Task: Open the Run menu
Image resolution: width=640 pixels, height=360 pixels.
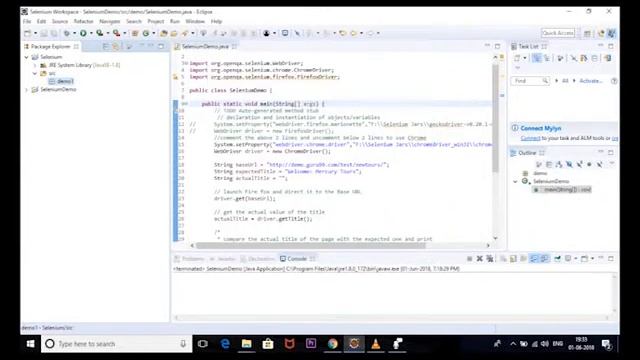Action: point(175,21)
